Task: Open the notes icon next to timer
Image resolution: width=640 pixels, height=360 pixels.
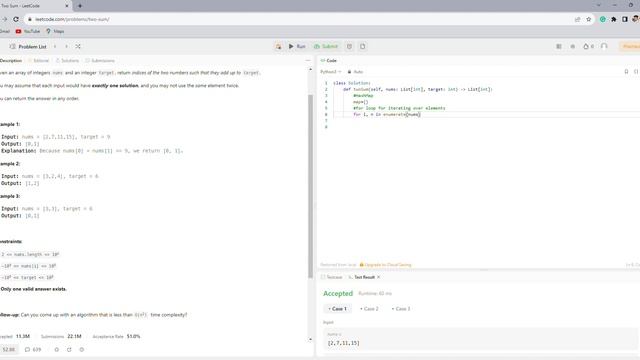Action: click(362, 47)
